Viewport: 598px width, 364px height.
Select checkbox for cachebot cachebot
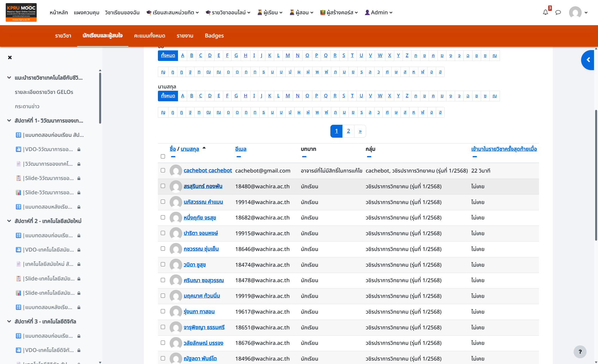(x=163, y=170)
